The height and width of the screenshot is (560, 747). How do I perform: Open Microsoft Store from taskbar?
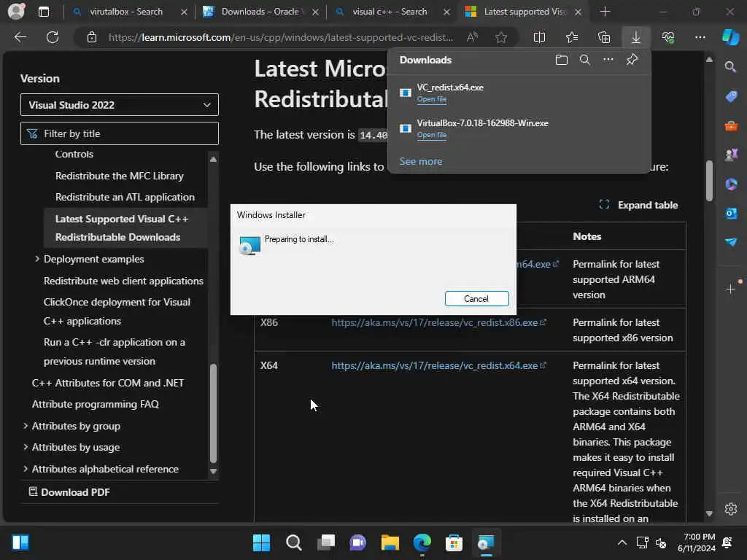pos(454,542)
